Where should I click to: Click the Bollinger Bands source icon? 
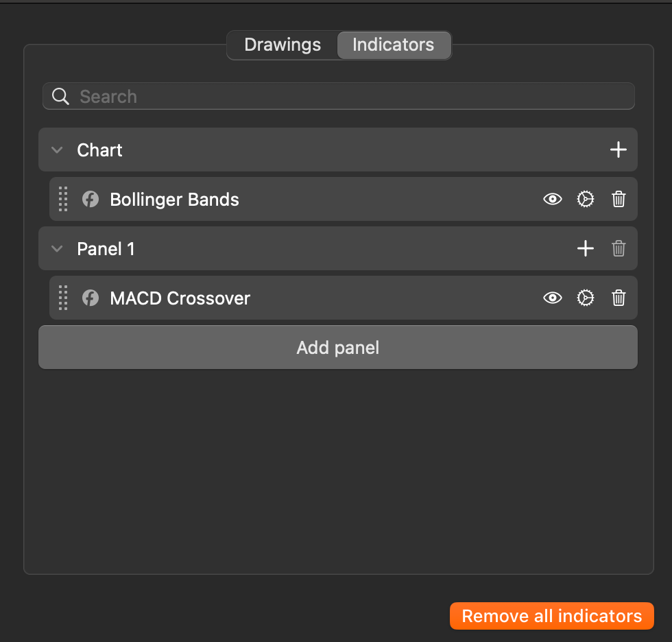point(91,200)
